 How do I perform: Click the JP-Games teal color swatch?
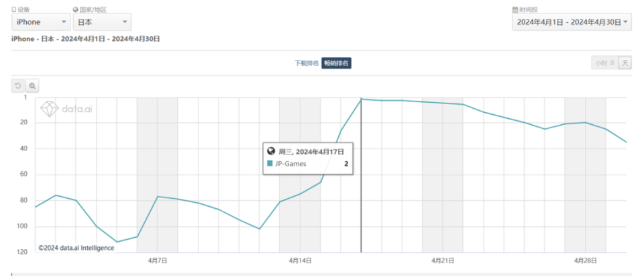click(270, 163)
